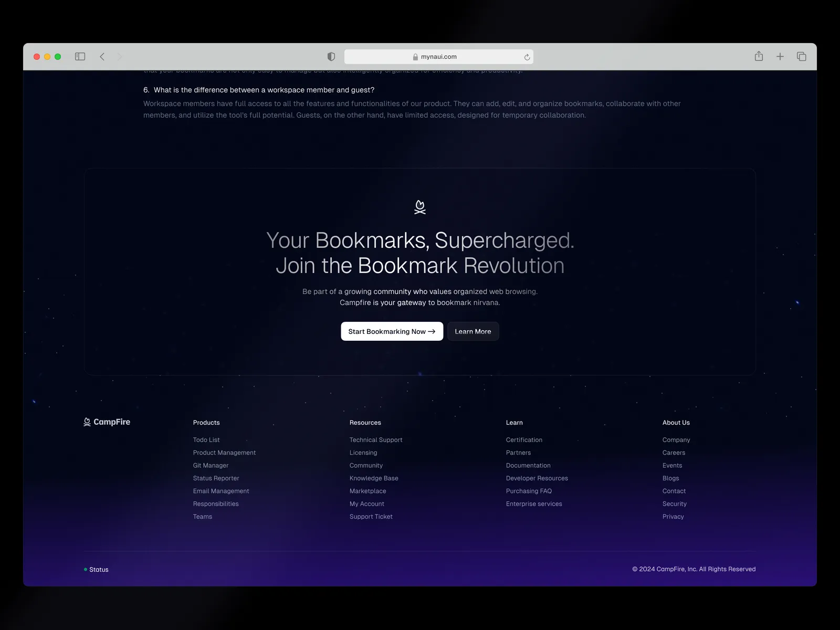The image size is (840, 630).
Task: Open the Share icon in toolbar
Action: (759, 56)
